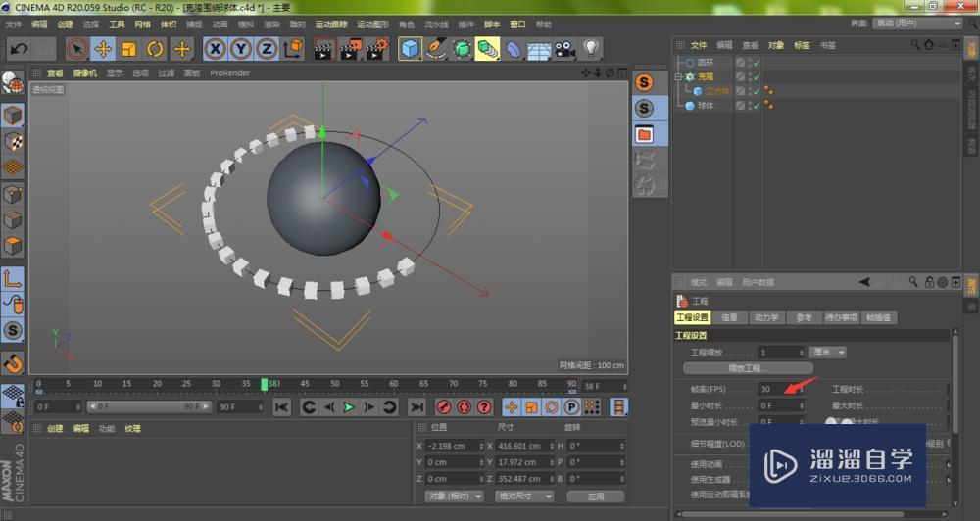980x521 pixels.
Task: Play the animation forward
Action: pos(349,407)
